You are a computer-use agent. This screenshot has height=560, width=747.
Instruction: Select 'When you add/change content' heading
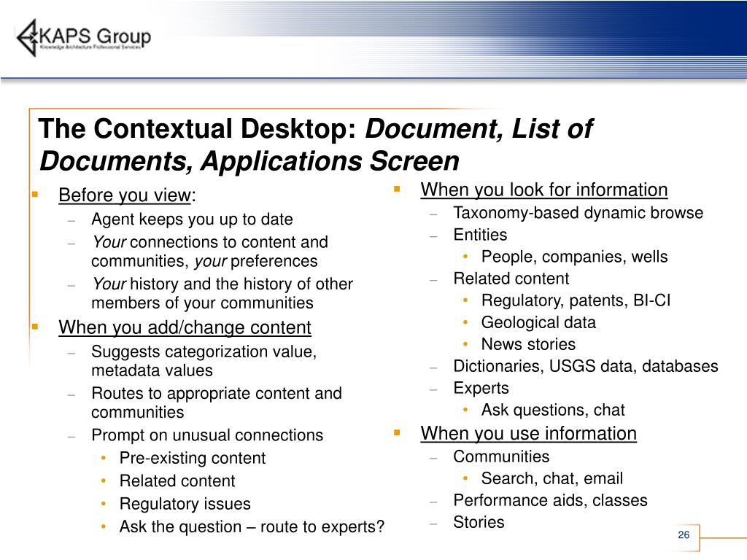[x=185, y=327]
